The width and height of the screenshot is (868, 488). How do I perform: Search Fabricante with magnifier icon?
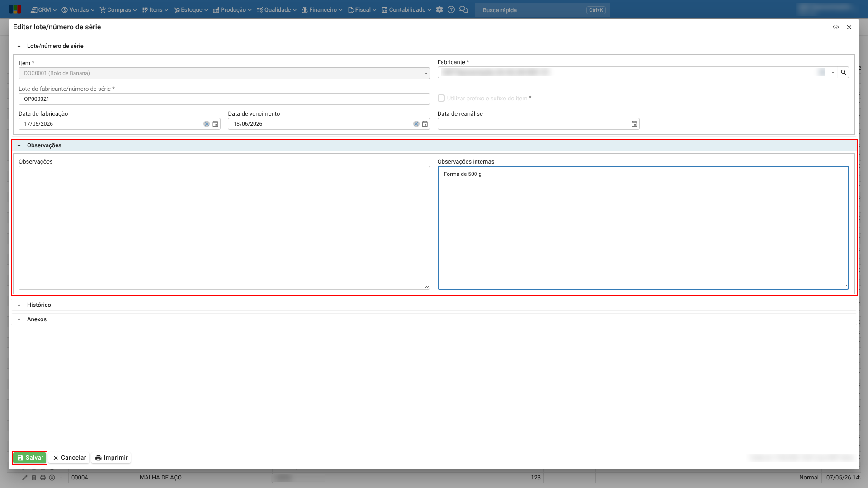tap(844, 72)
